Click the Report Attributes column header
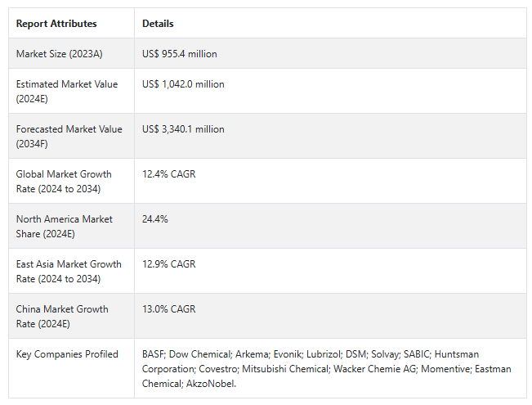Screen dimensions: 532x405 tap(56, 24)
